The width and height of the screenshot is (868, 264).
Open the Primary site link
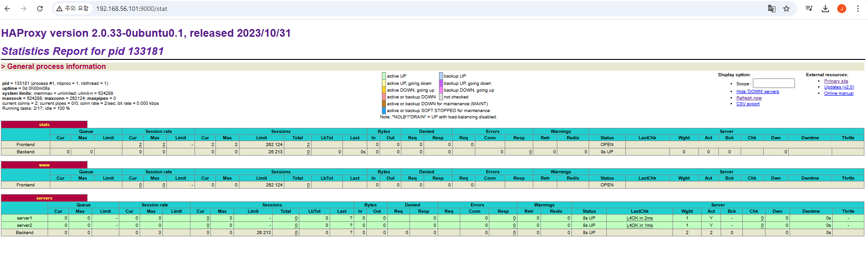pos(836,81)
